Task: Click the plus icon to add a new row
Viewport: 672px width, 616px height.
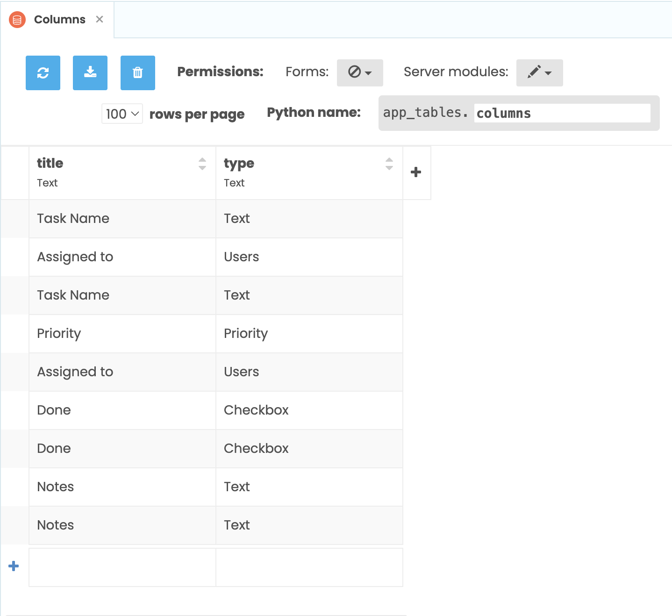Action: tap(13, 566)
